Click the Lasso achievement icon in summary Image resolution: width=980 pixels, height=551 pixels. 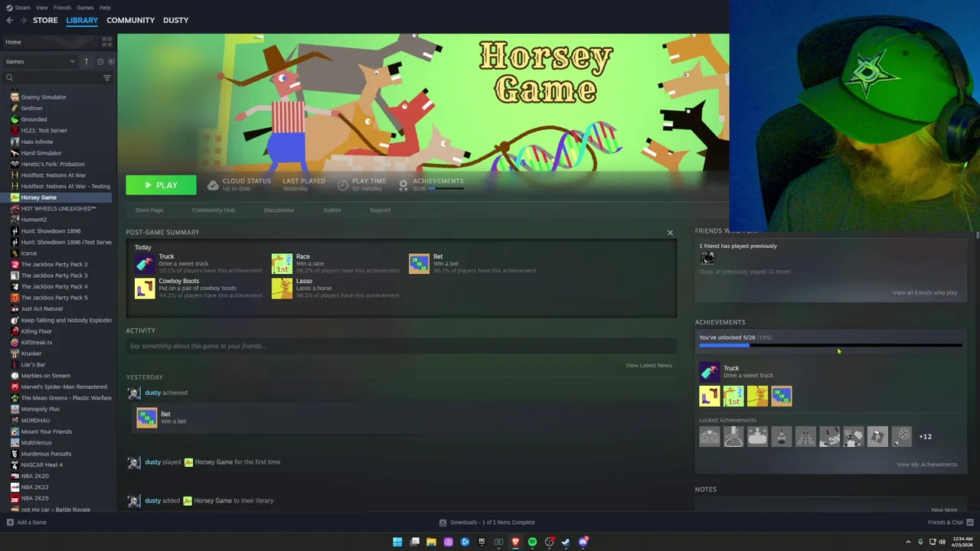[x=282, y=289]
